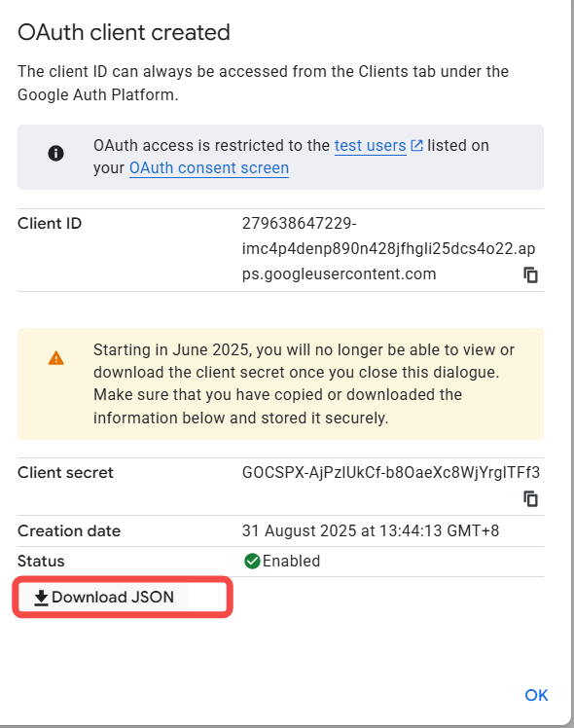The height and width of the screenshot is (728, 574).
Task: Click the orange warning triangle icon
Action: tap(56, 358)
